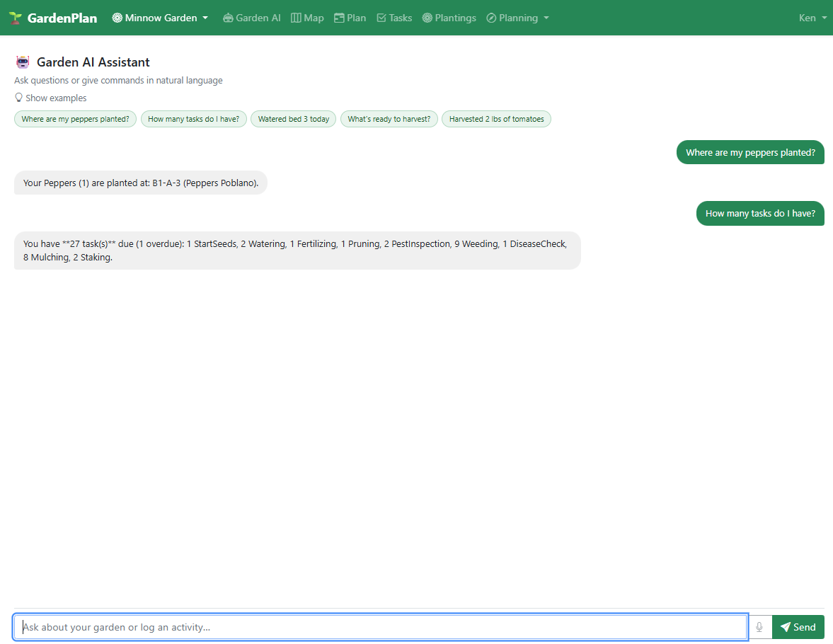Click the Tasks checklist icon

click(381, 17)
